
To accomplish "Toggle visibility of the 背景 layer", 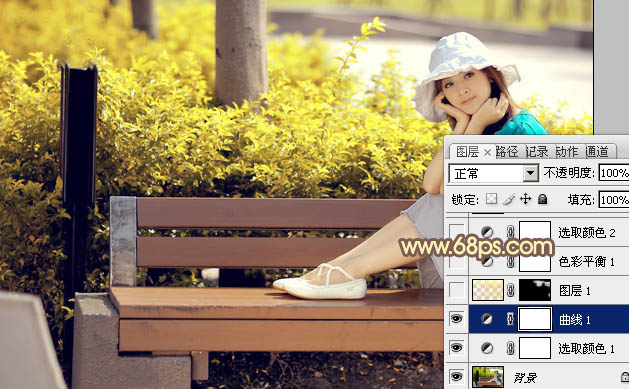I will coord(456,377).
